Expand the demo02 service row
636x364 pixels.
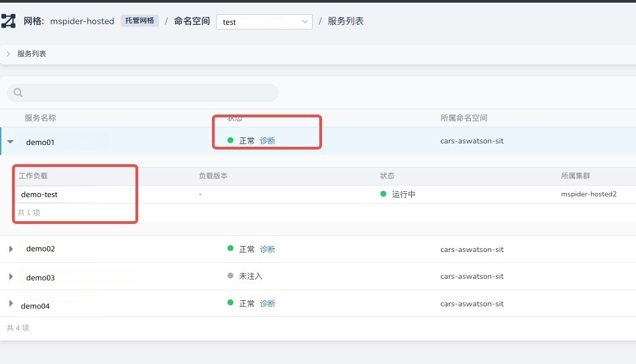click(11, 249)
